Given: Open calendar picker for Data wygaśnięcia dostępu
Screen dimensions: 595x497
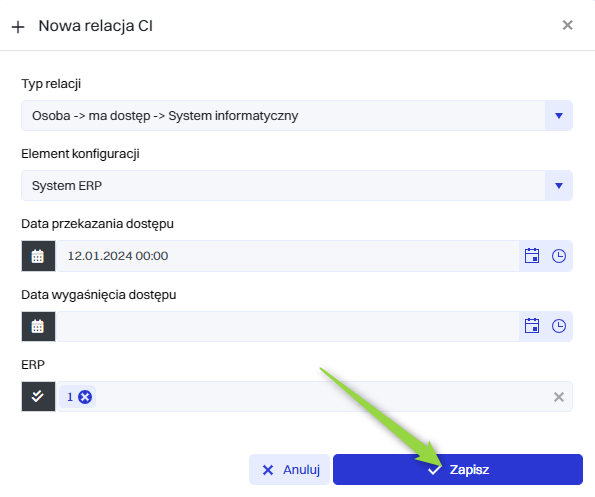Looking at the screenshot, I should click(x=532, y=326).
